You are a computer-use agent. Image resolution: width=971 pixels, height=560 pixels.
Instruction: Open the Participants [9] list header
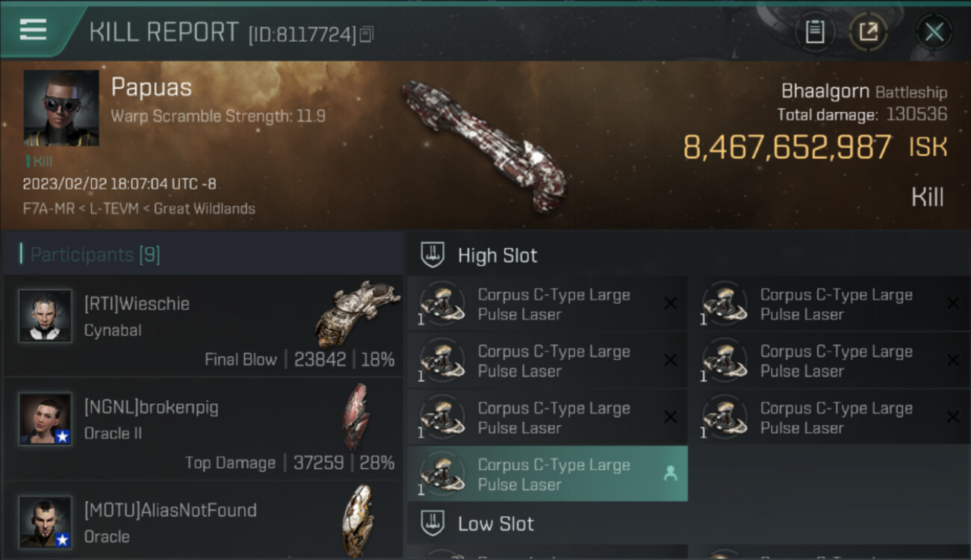[x=95, y=255]
